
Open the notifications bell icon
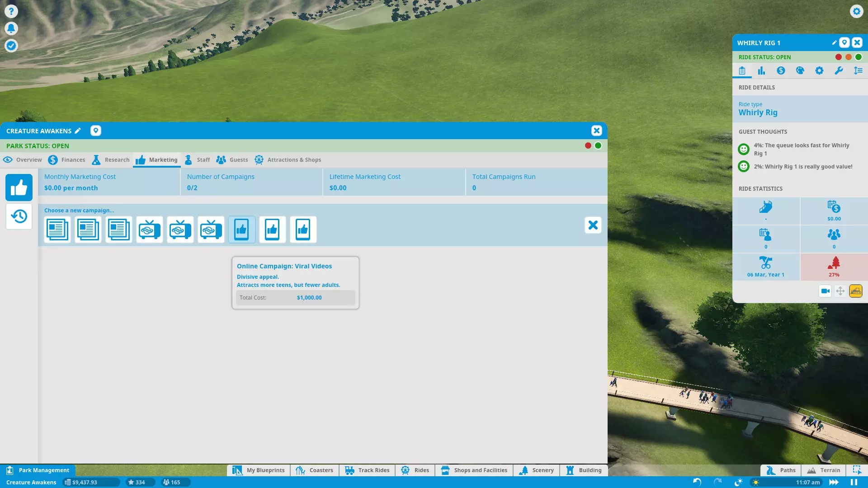pyautogui.click(x=11, y=28)
